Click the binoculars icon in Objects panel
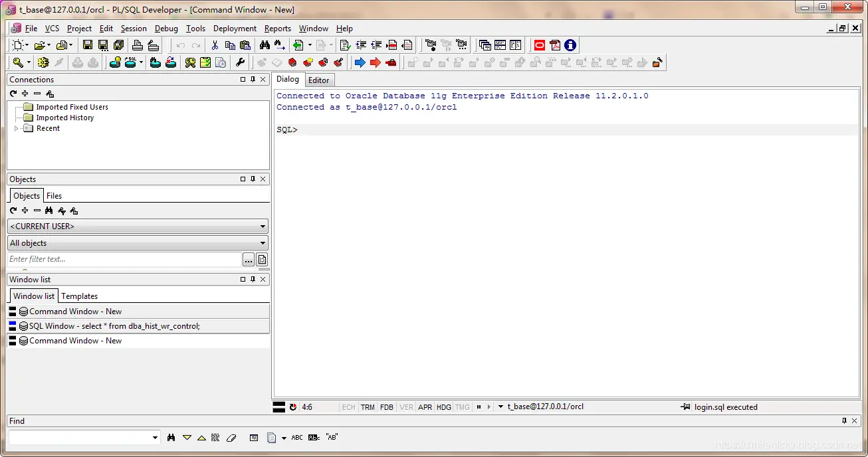 (49, 211)
